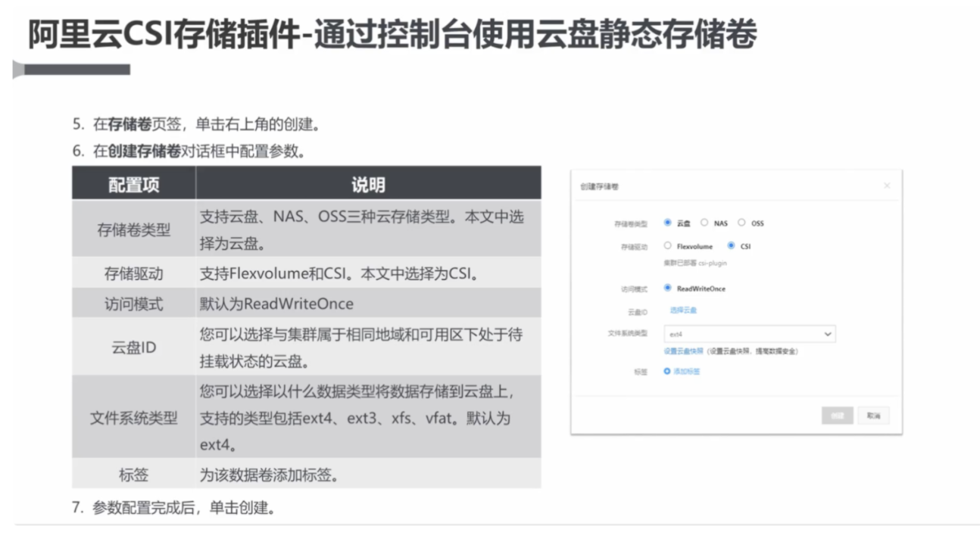
Task: Click the 存储驱动 cell in the table
Action: (134, 273)
